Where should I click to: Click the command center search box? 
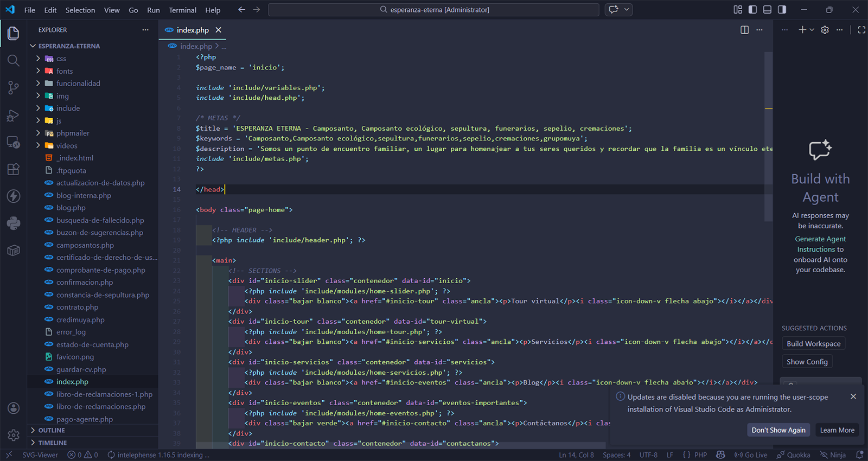click(x=433, y=10)
